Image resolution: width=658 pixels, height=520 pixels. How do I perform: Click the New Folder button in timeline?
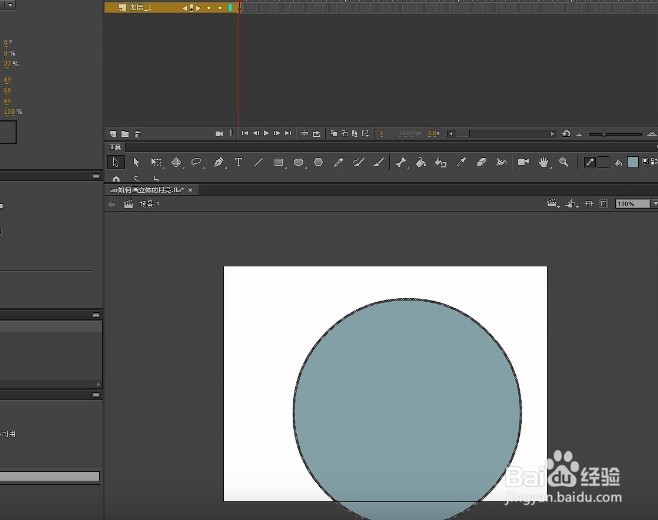click(x=125, y=134)
